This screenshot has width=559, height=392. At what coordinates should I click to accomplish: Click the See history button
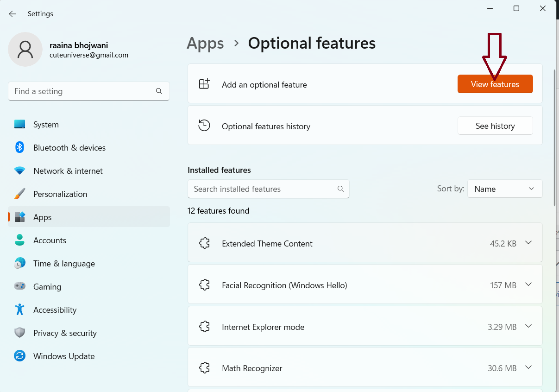click(x=495, y=126)
